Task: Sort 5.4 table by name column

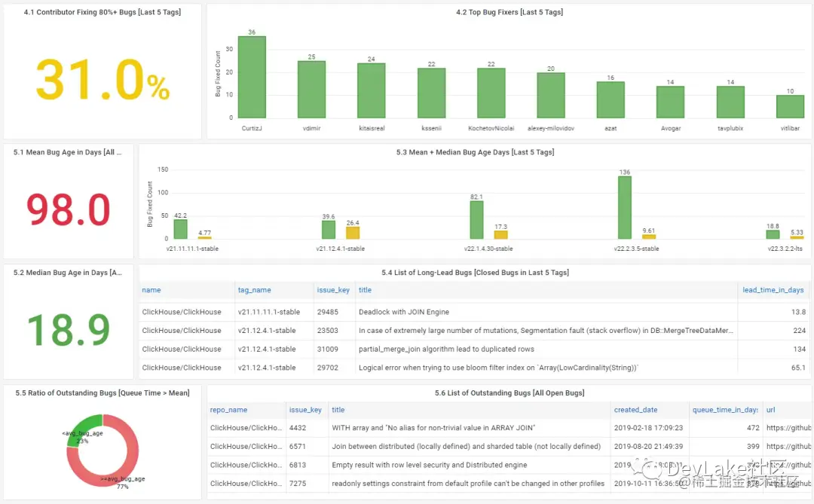Action: click(151, 290)
